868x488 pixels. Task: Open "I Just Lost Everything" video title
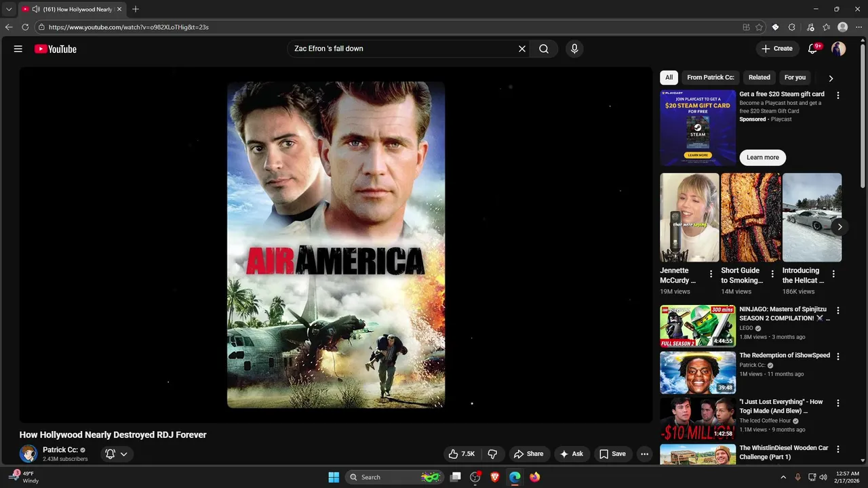[781, 407]
